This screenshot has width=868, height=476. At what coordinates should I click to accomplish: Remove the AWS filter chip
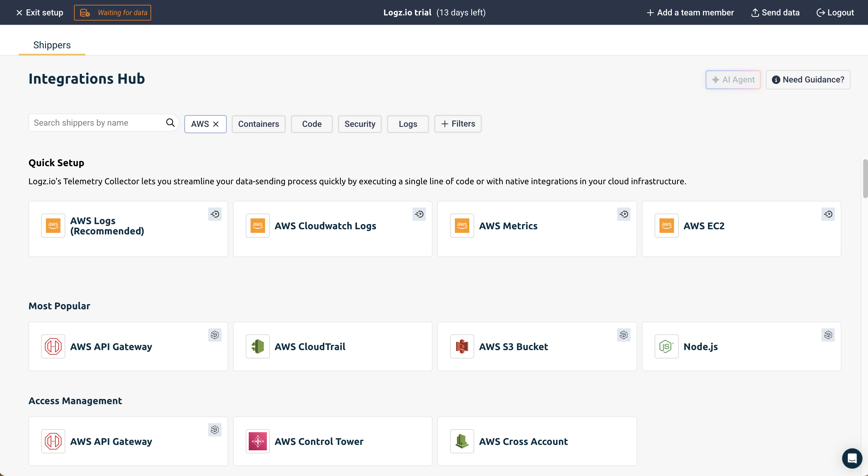216,124
